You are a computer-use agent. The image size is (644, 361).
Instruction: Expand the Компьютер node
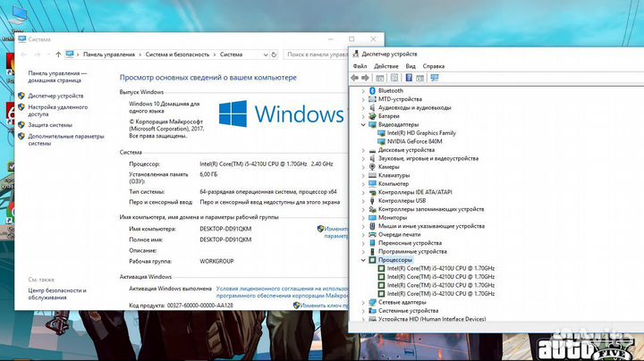coord(363,184)
